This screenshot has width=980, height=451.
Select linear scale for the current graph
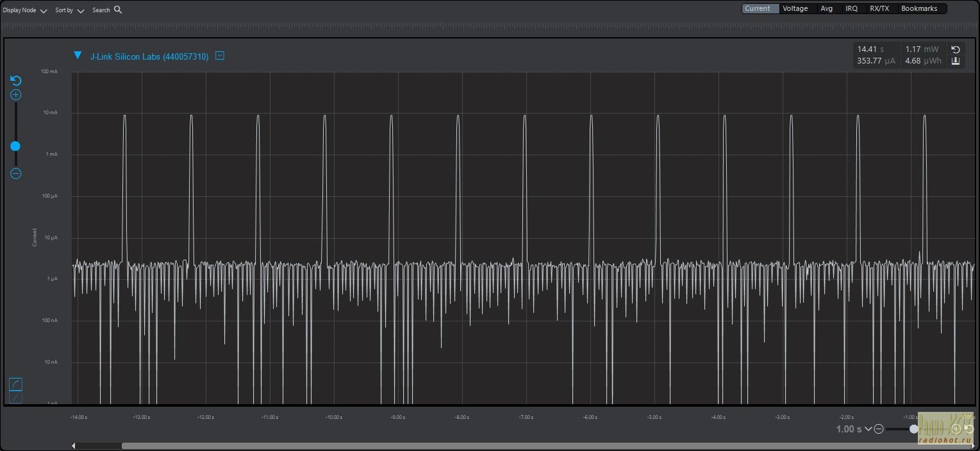15,398
